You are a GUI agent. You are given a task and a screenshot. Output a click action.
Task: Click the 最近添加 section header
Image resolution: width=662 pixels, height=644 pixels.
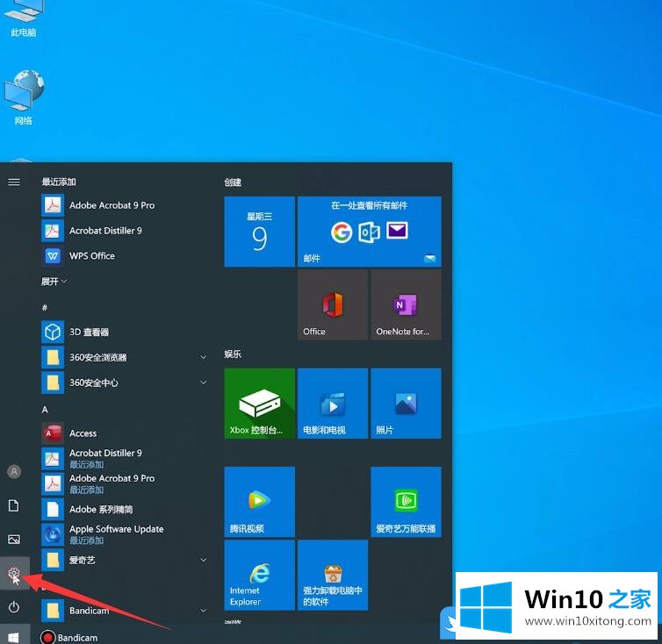tap(59, 182)
